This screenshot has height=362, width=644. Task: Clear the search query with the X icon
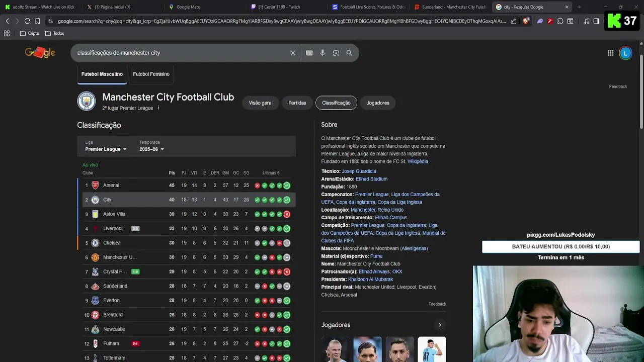pos(293,53)
